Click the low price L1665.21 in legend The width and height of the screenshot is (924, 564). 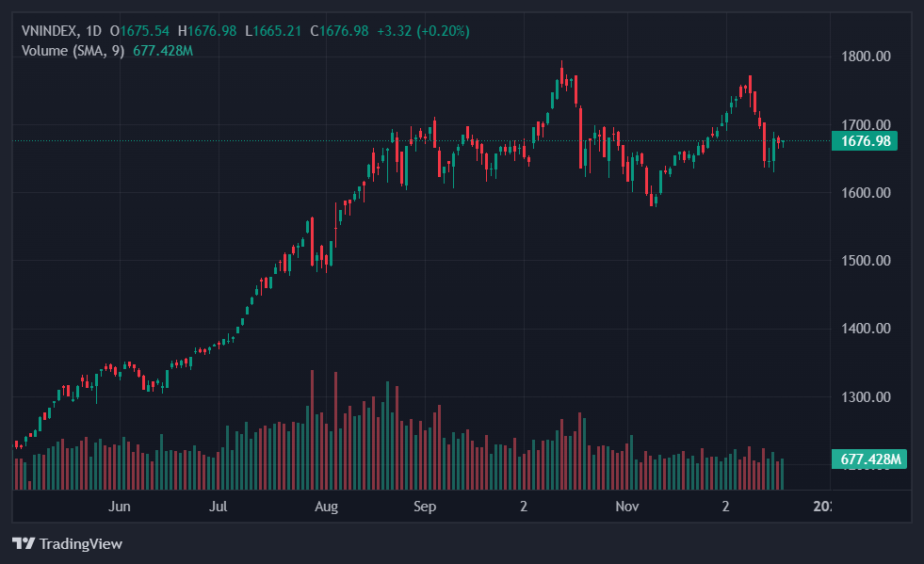click(x=273, y=31)
